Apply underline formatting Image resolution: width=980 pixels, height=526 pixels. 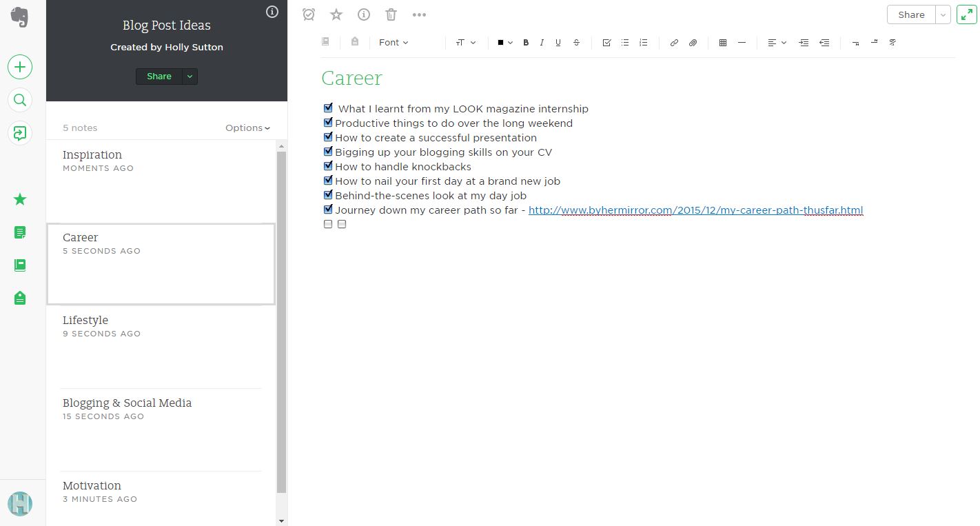(558, 43)
